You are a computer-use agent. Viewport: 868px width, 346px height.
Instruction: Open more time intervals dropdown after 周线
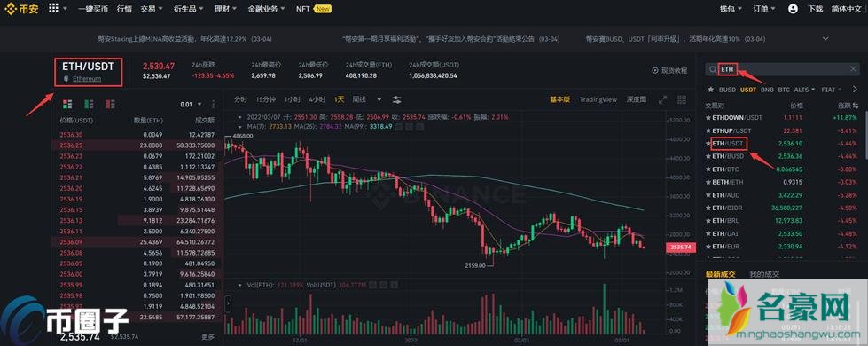pos(379,99)
